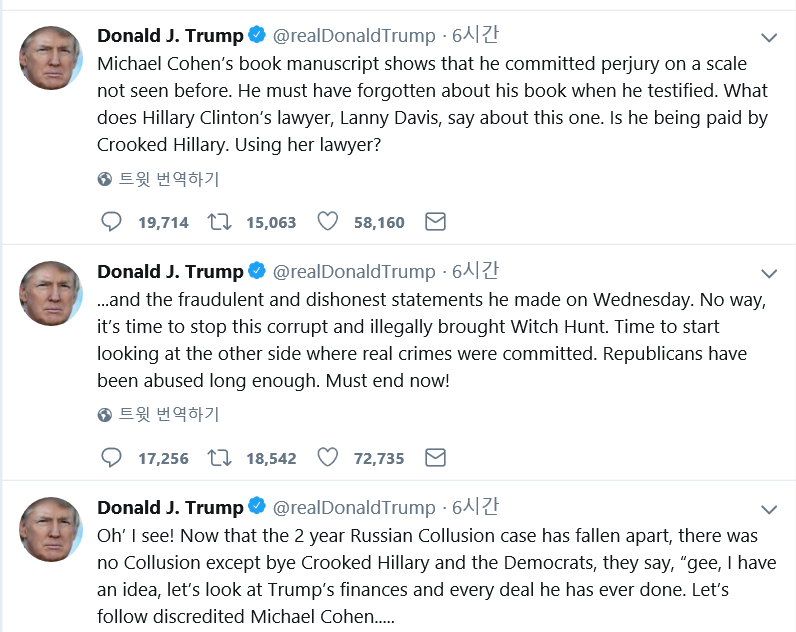Open the first tweet's chevron options menu
This screenshot has height=632, width=796.
click(769, 38)
